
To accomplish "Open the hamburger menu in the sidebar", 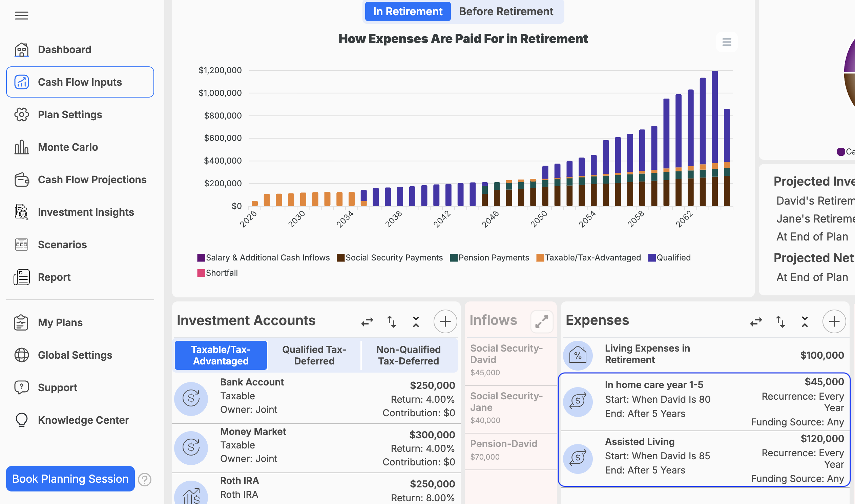I will [21, 16].
